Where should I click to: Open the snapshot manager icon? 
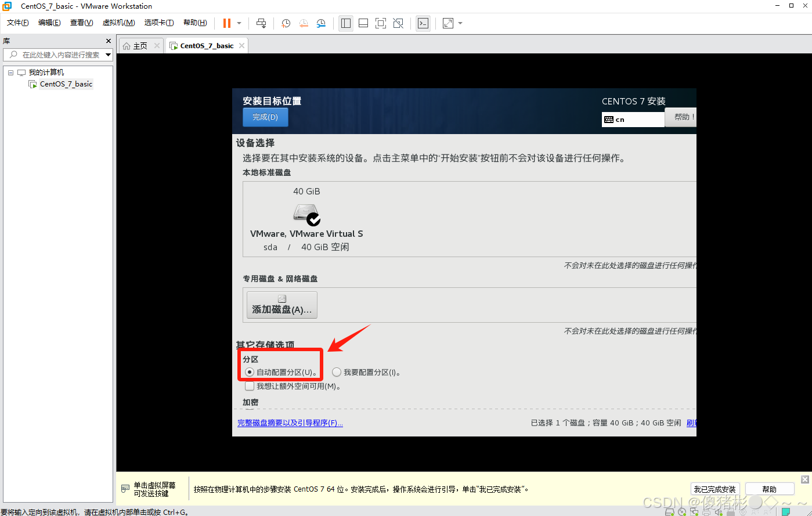click(x=321, y=23)
